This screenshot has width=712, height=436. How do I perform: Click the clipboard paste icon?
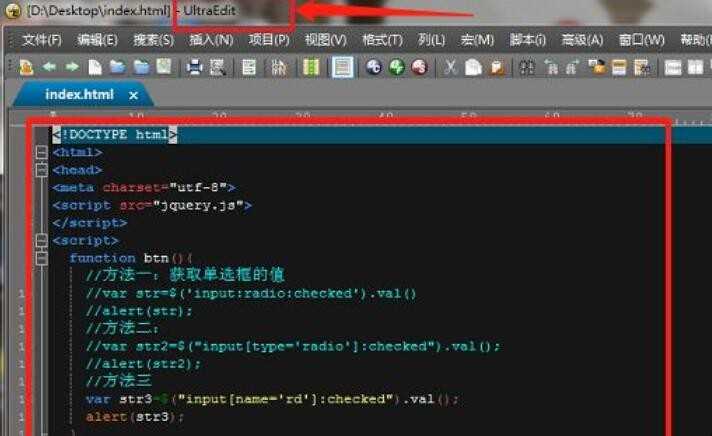[x=498, y=67]
